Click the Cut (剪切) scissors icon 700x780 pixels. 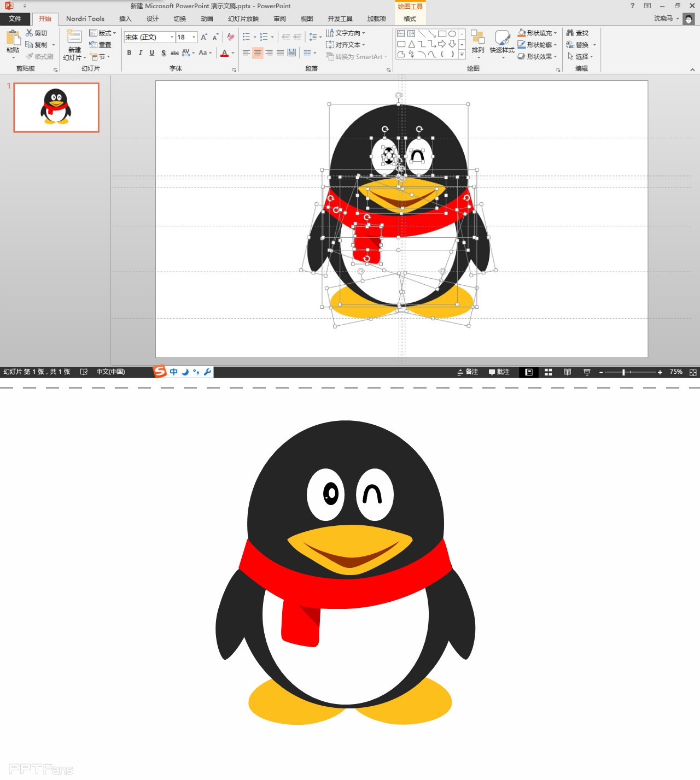pyautogui.click(x=30, y=33)
